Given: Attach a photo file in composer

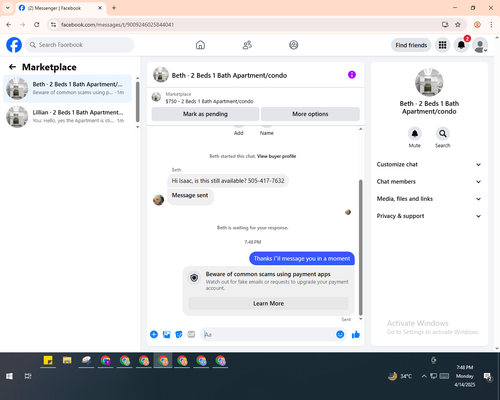Looking at the screenshot, I should click(166, 334).
